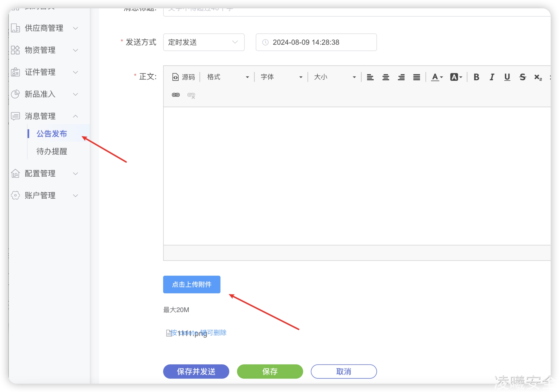This screenshot has width=559, height=392.
Task: Toggle strikethrough formatting
Action: click(522, 77)
